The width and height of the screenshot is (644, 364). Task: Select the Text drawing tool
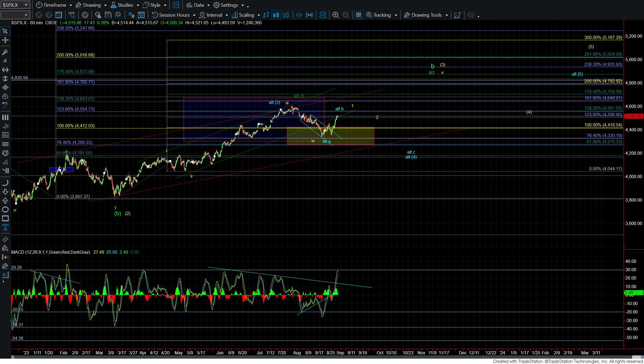[x=5, y=227]
